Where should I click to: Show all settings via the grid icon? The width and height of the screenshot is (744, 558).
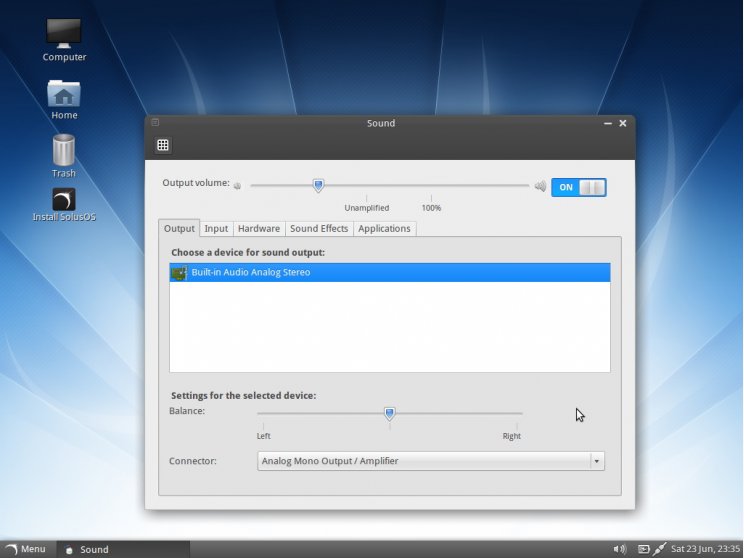163,145
